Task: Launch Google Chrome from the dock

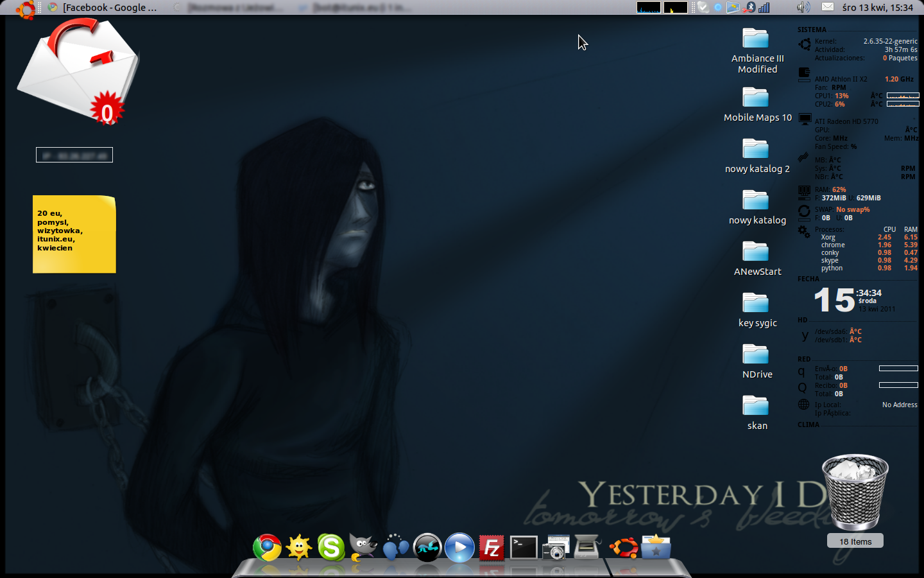Action: [x=267, y=548]
